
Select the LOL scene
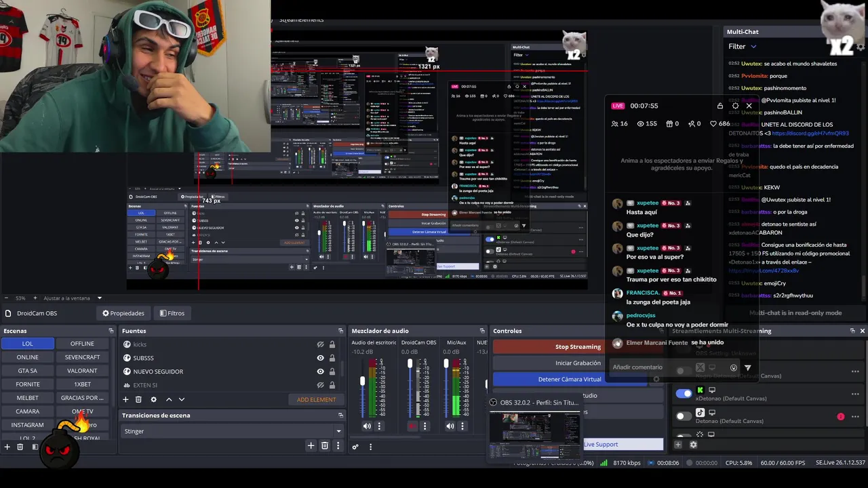27,344
